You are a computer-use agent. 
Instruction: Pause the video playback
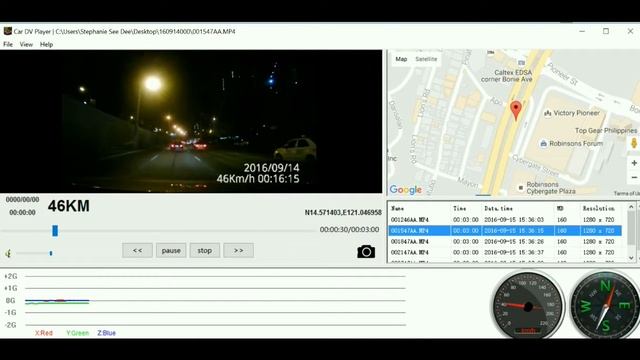(171, 250)
